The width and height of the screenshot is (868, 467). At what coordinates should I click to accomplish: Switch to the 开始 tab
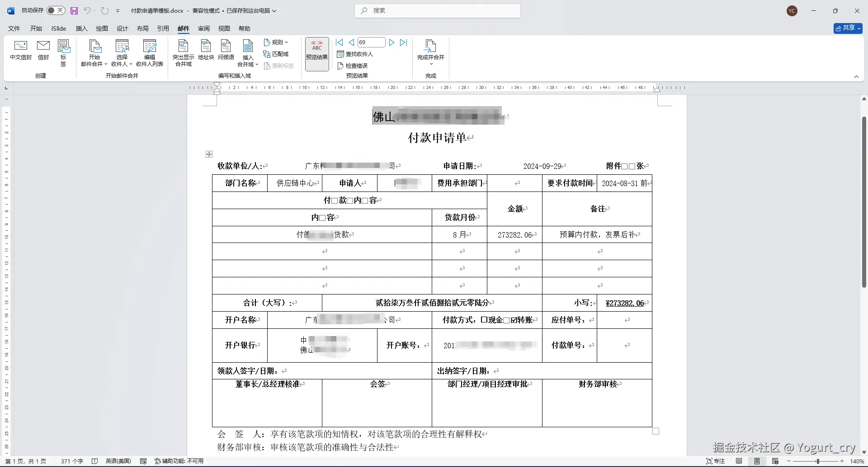click(x=36, y=28)
